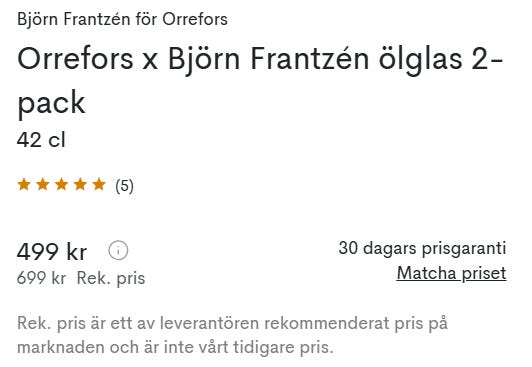Click the line ending with tidigare pris
The image size is (532, 367).
pyautogui.click(x=175, y=347)
